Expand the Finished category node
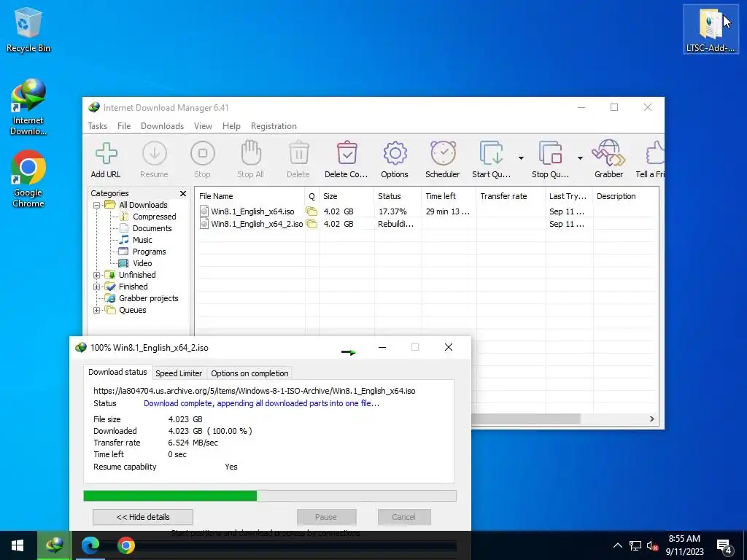This screenshot has width=747, height=560. (x=97, y=287)
